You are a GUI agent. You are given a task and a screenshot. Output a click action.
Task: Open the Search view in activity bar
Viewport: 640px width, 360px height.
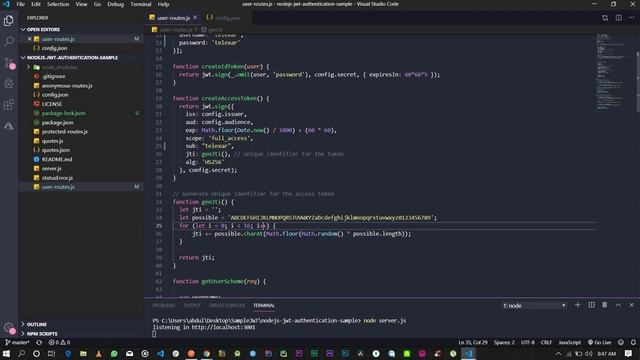[9, 41]
